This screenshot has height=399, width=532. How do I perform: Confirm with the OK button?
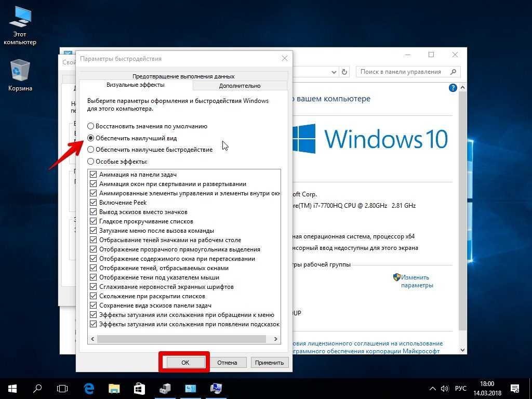pyautogui.click(x=185, y=362)
